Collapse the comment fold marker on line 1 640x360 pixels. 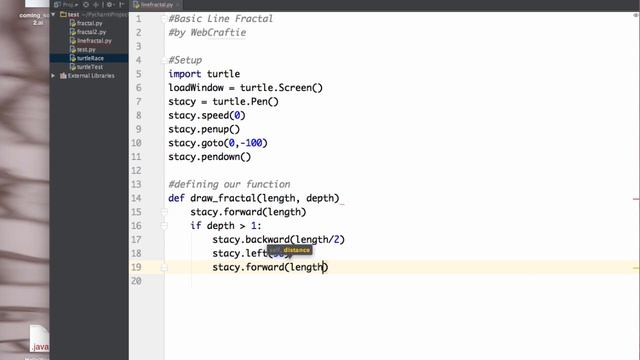(x=164, y=19)
